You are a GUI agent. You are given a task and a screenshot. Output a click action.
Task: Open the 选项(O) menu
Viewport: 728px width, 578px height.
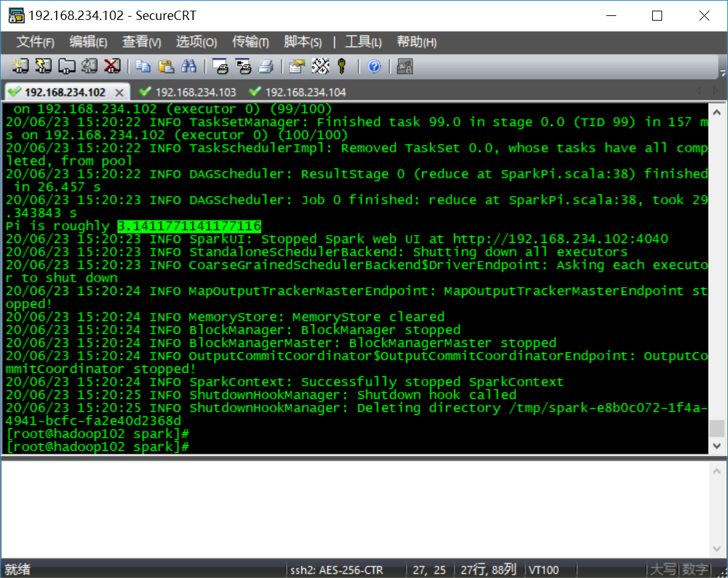(195, 41)
